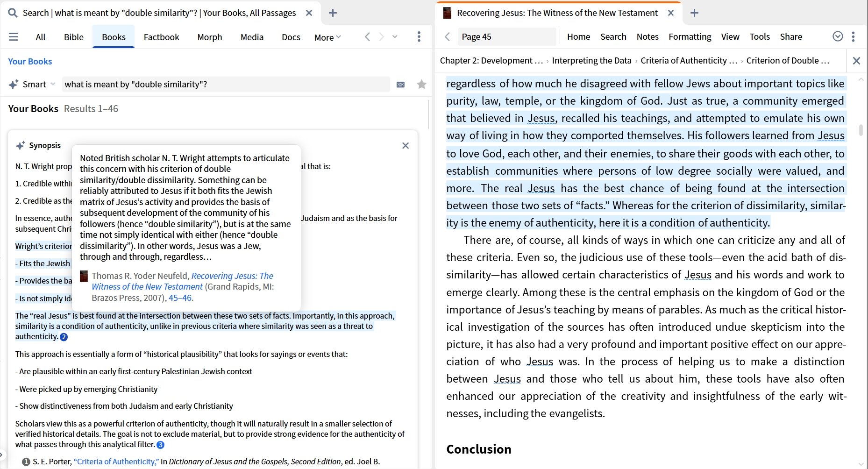Viewport: 868px width, 469px height.
Task: Open Recovering Jesus title link in popup
Action: [x=183, y=281]
